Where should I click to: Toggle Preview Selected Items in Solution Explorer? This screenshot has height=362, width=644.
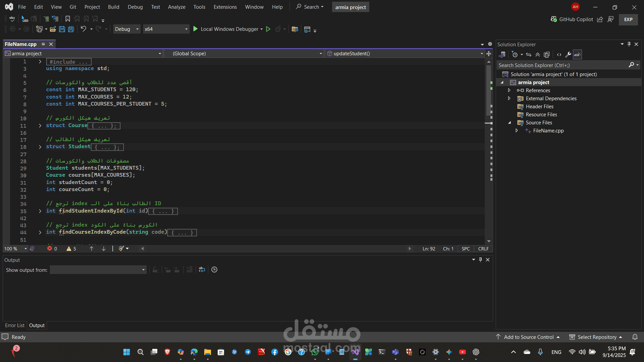pos(577,55)
